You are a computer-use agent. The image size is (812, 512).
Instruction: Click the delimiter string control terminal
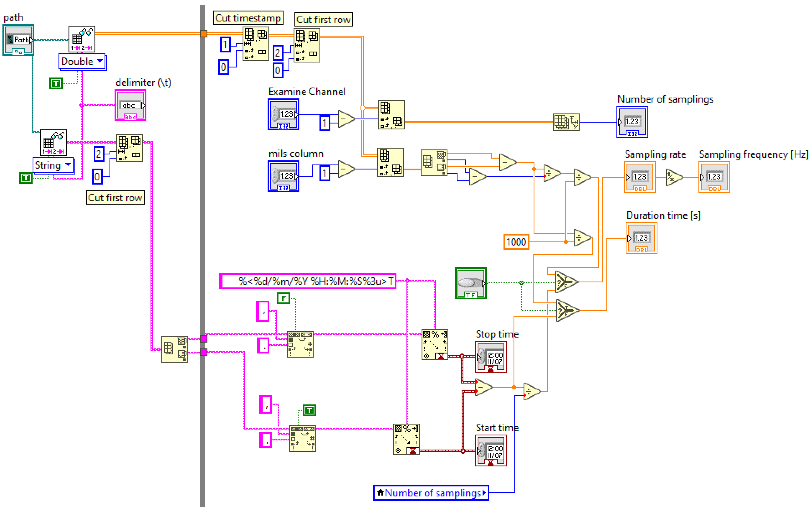[130, 105]
